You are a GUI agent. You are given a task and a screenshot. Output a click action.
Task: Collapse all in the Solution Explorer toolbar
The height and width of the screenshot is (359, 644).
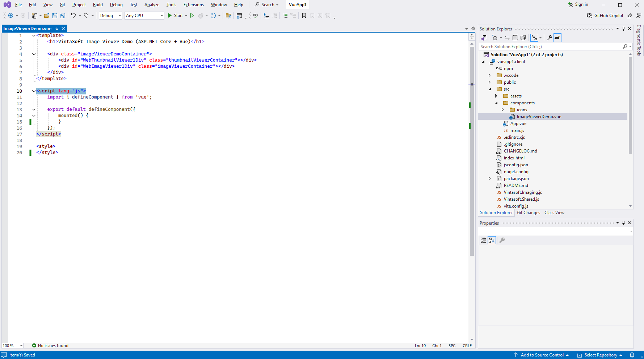pyautogui.click(x=515, y=38)
